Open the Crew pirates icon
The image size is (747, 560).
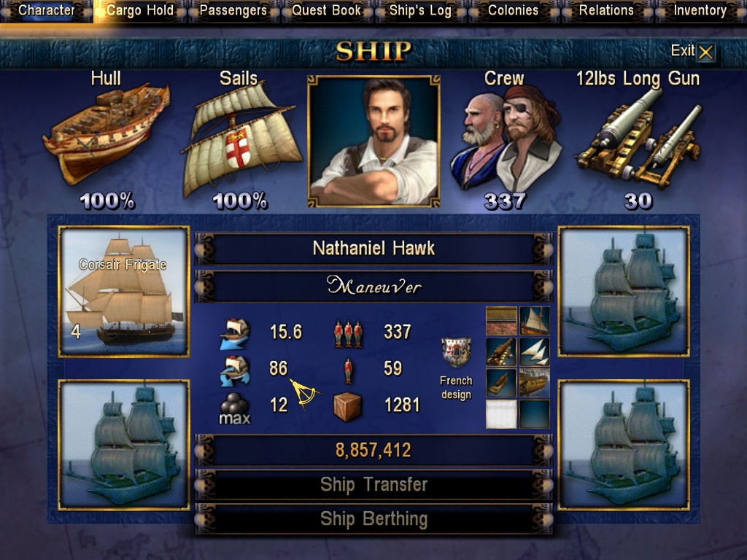506,139
